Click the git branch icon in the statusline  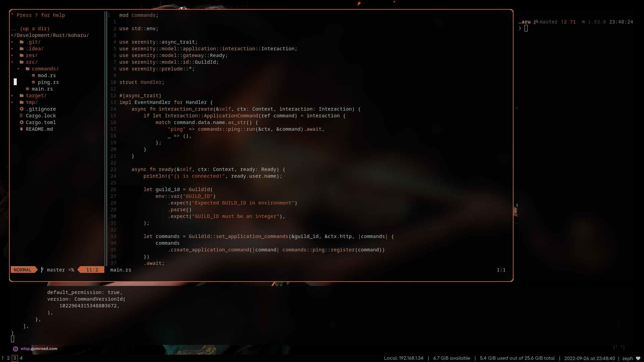click(x=42, y=269)
